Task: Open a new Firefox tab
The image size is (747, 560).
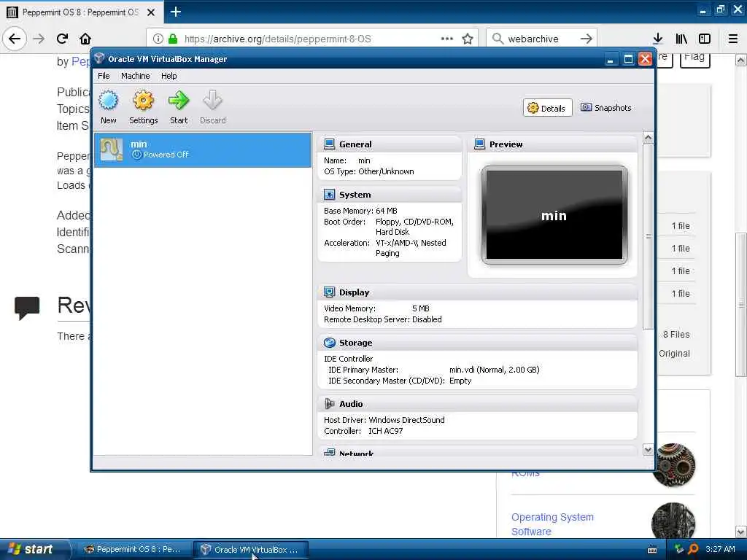Action: [x=175, y=12]
